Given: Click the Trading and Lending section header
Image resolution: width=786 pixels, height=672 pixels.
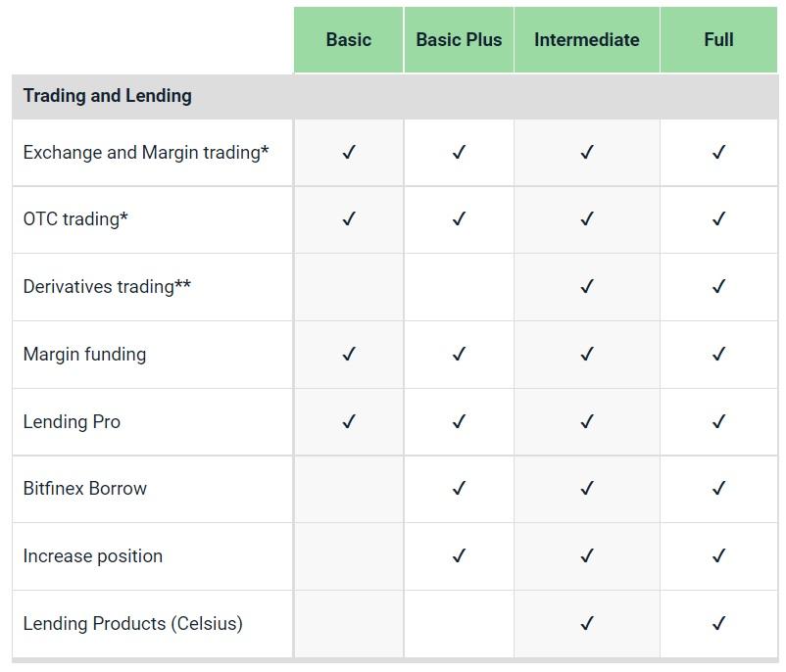Looking at the screenshot, I should click(107, 96).
